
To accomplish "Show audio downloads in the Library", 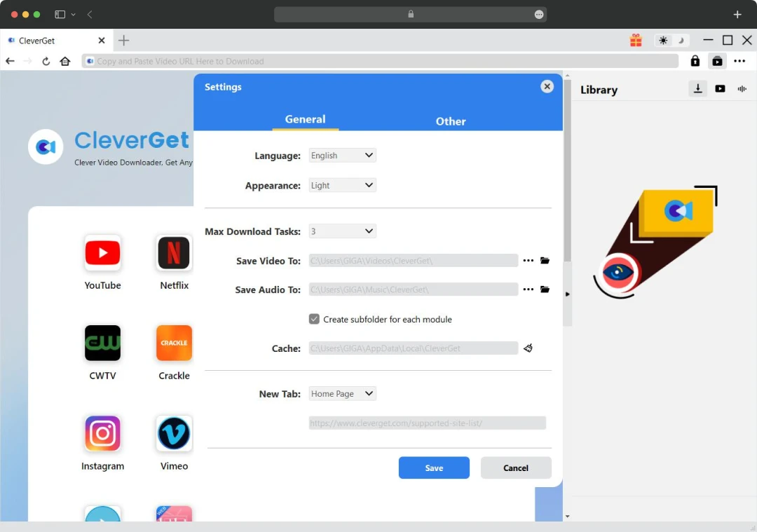I will point(742,88).
